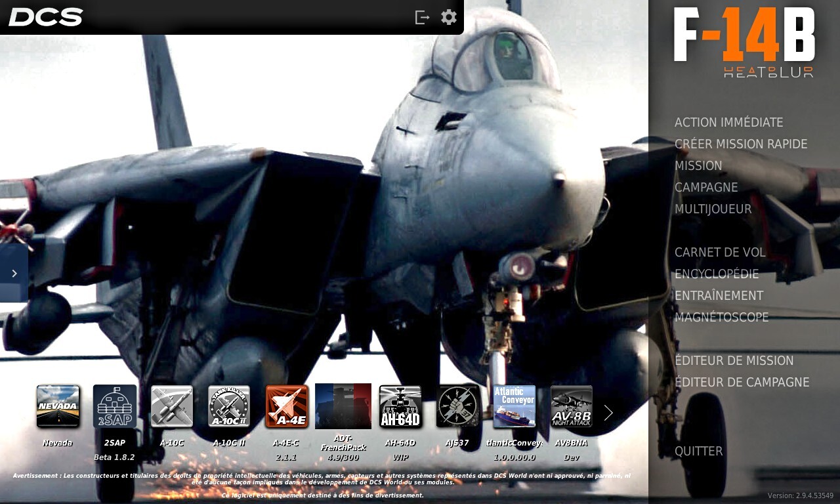Show next modules with right chevron
The height and width of the screenshot is (504, 840).
[608, 413]
